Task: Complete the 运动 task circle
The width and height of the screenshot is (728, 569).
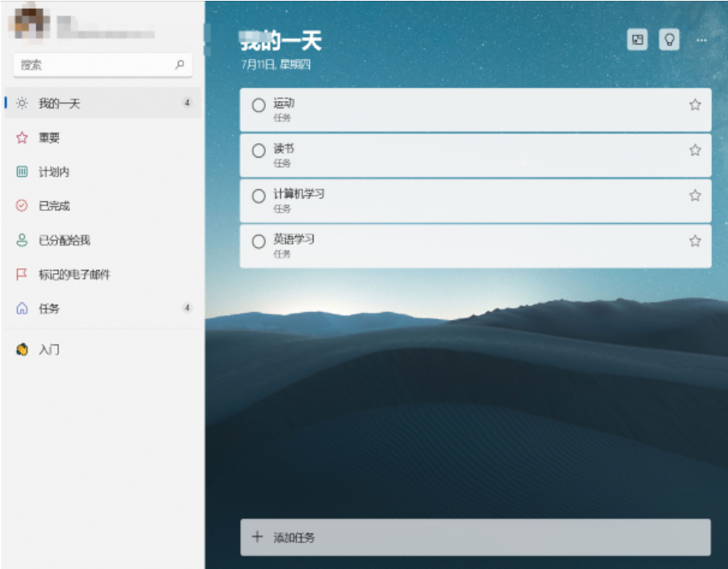Action: [x=259, y=105]
